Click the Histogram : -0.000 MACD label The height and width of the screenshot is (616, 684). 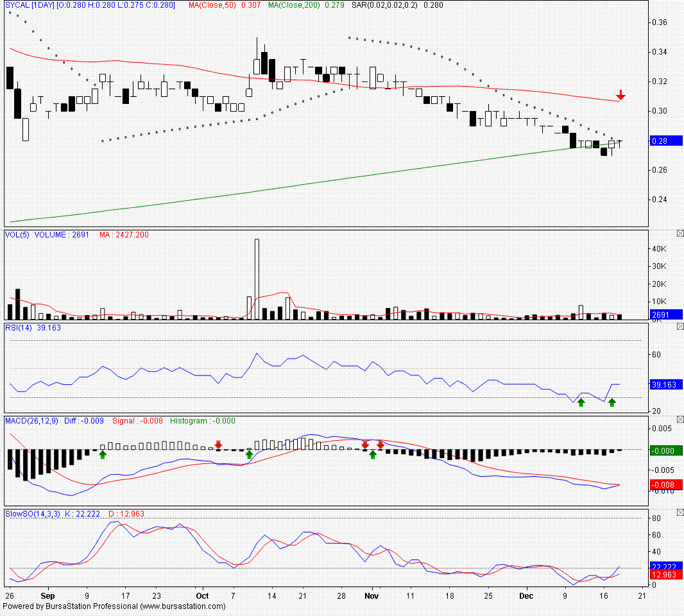[x=202, y=421]
